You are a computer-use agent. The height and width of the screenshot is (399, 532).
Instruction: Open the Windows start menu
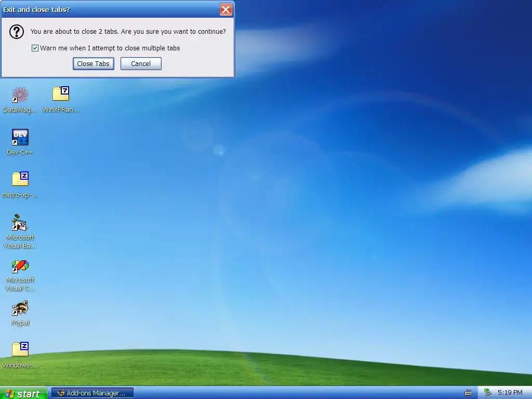(23, 393)
